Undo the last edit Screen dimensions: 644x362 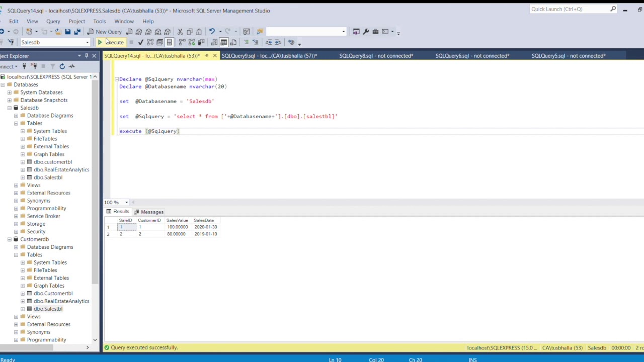click(212, 31)
